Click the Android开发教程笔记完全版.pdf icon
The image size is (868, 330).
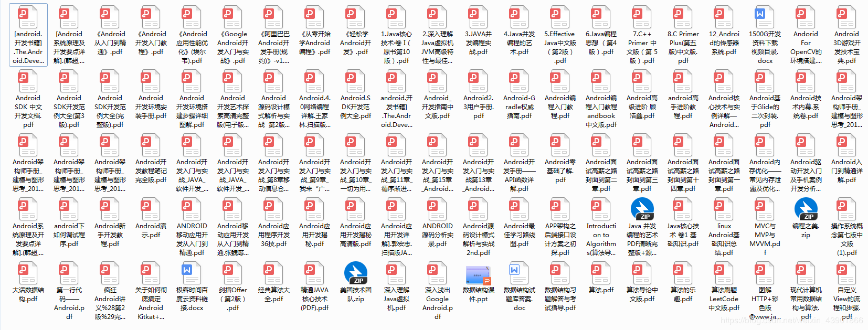tap(151, 145)
